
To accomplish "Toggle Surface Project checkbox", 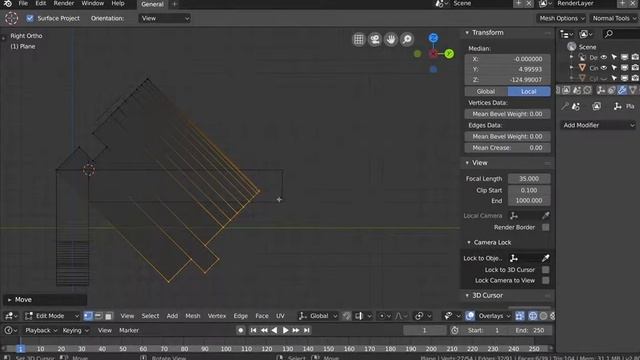I will [30, 18].
